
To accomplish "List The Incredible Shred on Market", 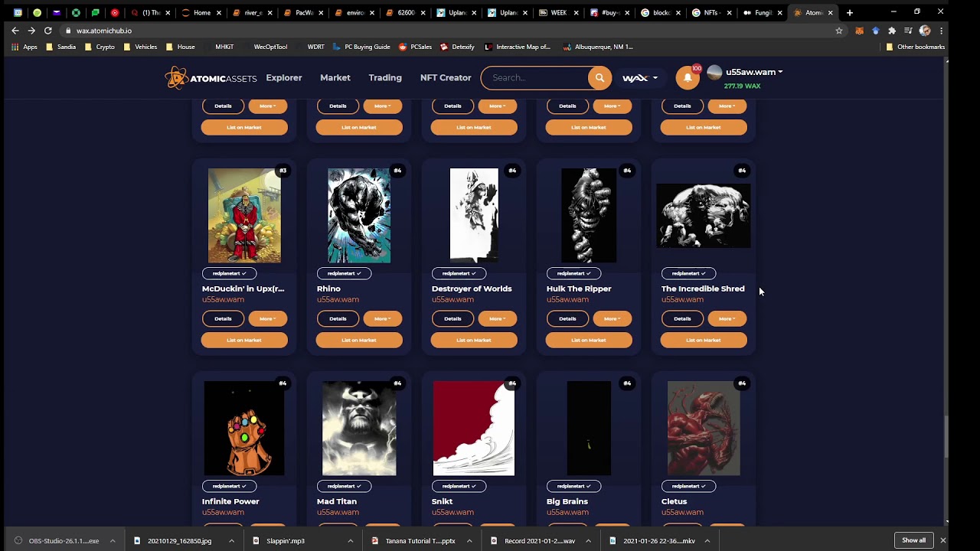I will coord(704,340).
